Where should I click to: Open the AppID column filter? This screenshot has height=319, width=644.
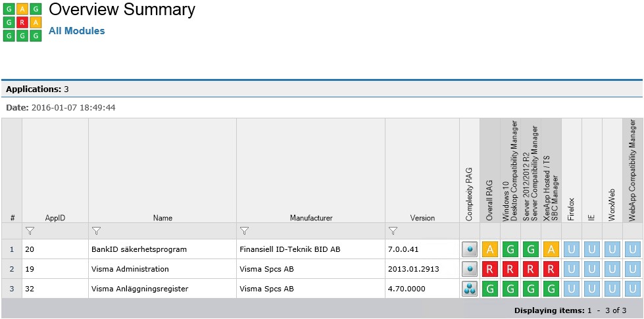coord(30,231)
